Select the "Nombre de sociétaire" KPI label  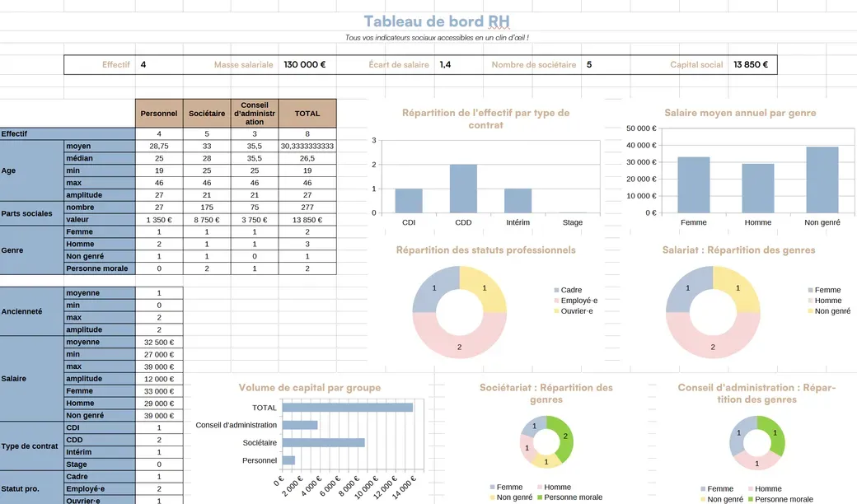point(533,64)
